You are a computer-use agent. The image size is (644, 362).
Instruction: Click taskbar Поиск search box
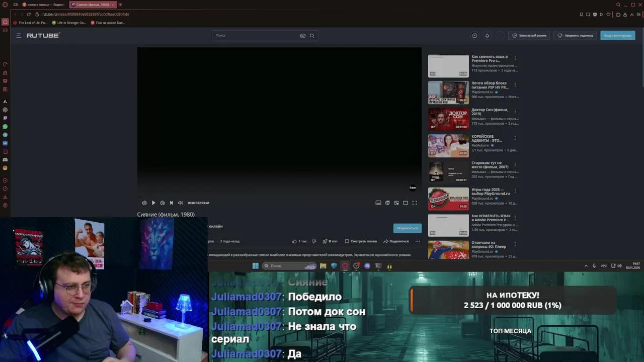pyautogui.click(x=290, y=266)
